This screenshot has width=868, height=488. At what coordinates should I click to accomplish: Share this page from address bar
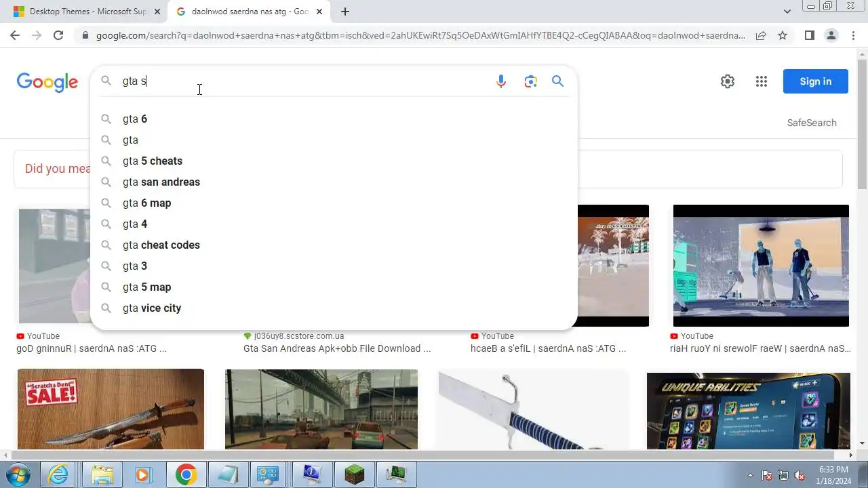click(x=761, y=35)
